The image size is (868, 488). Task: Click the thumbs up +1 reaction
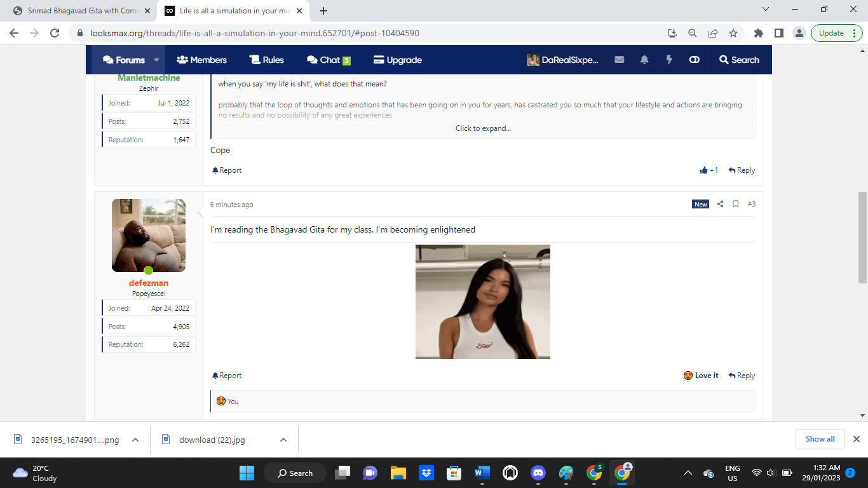709,170
